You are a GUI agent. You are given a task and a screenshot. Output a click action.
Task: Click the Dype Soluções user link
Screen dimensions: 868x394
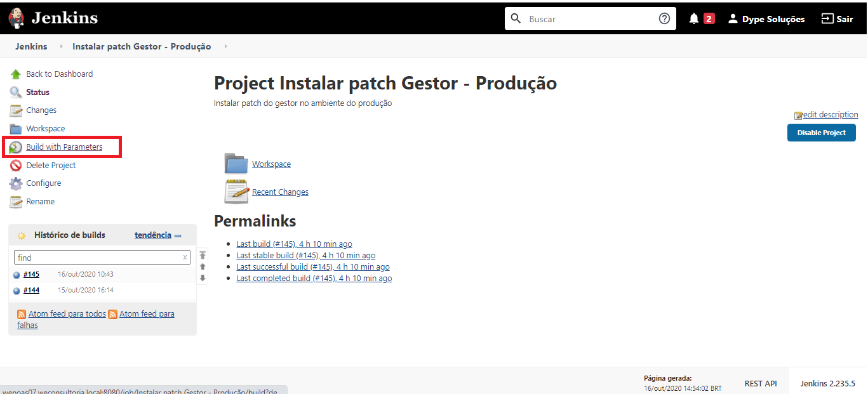click(773, 19)
